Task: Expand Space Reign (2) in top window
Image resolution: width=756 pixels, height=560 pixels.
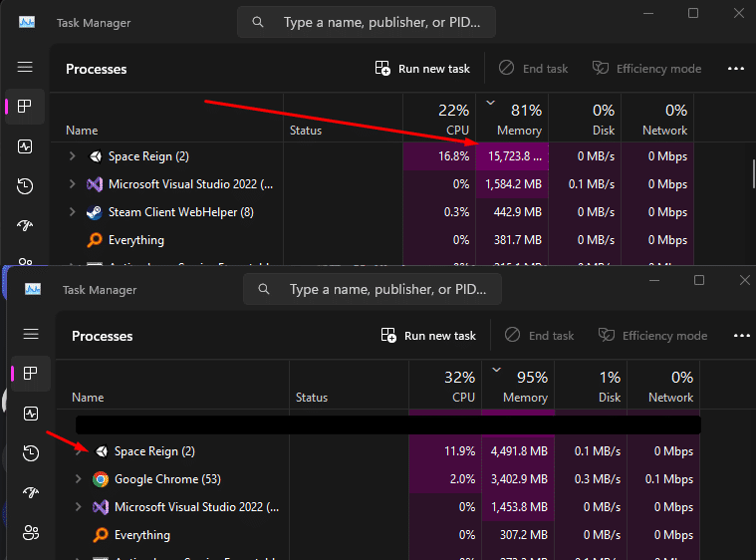Action: pyautogui.click(x=73, y=155)
